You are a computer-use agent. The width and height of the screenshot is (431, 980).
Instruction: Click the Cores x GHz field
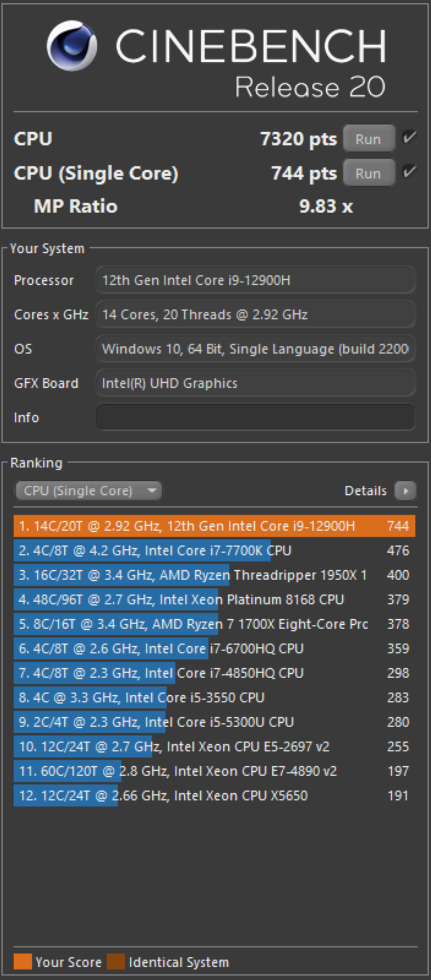click(x=255, y=315)
